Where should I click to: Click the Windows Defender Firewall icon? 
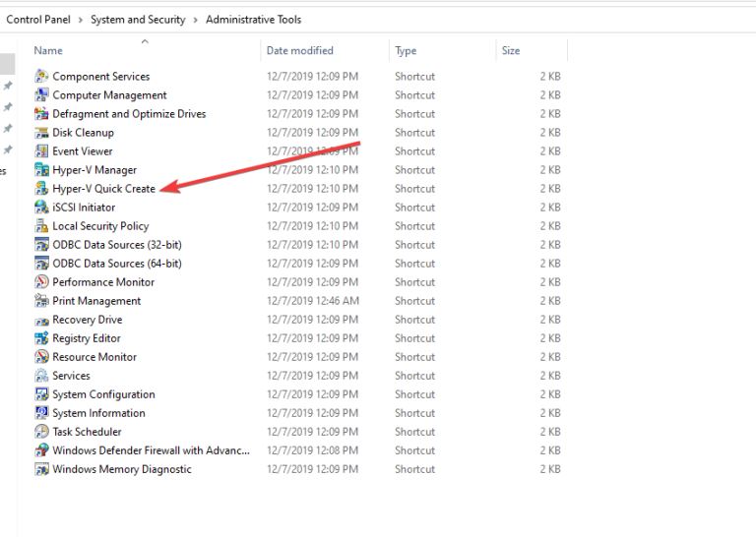tap(42, 450)
